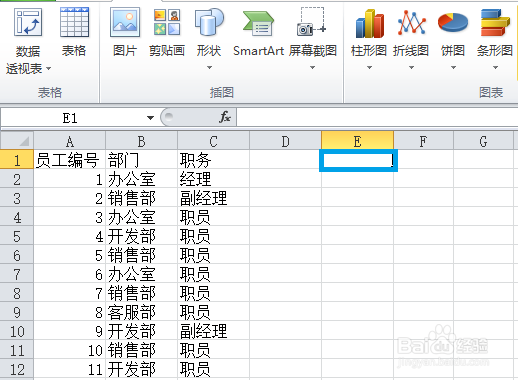Select 职员 cell in row 12
The height and width of the screenshot is (380, 518).
(214, 369)
